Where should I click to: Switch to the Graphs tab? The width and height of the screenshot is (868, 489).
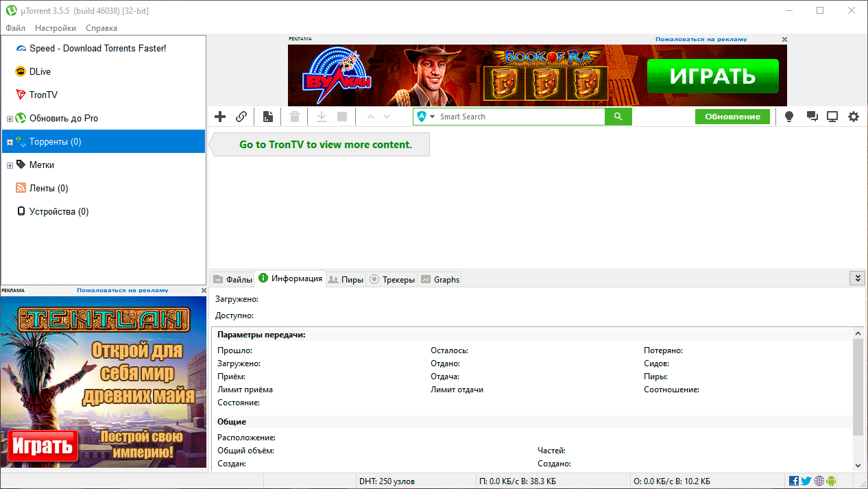coord(439,279)
